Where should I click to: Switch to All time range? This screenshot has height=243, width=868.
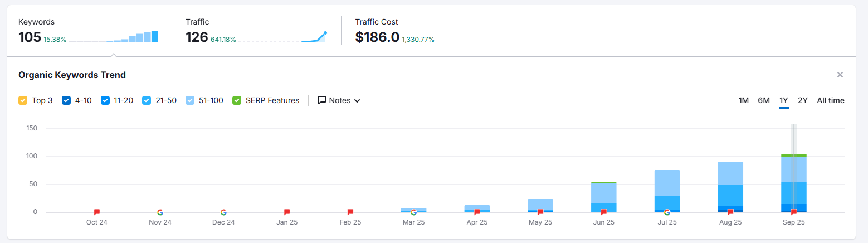pyautogui.click(x=831, y=100)
